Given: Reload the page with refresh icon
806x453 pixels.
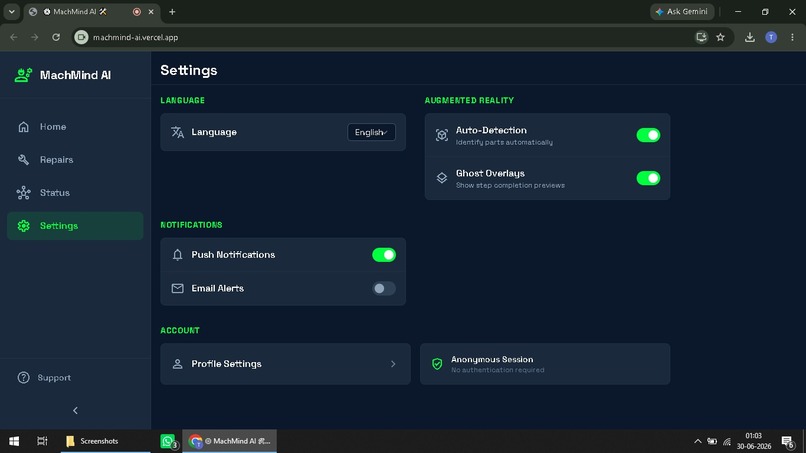Looking at the screenshot, I should 56,37.
